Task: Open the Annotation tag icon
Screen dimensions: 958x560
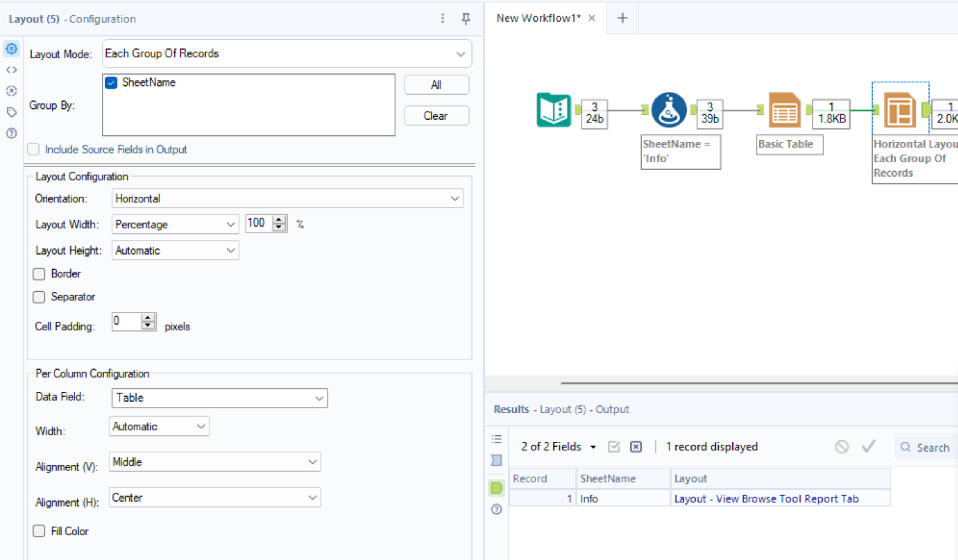Action: [12, 112]
